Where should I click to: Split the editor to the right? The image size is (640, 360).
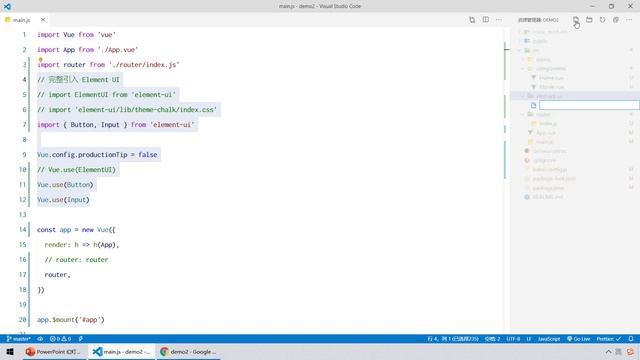tap(486, 20)
